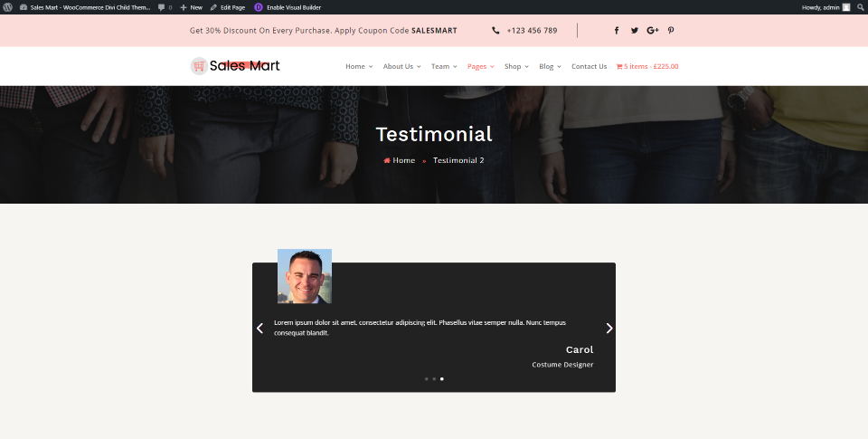Image resolution: width=868 pixels, height=439 pixels.
Task: Click the Testimonial page heading
Action: pos(434,134)
